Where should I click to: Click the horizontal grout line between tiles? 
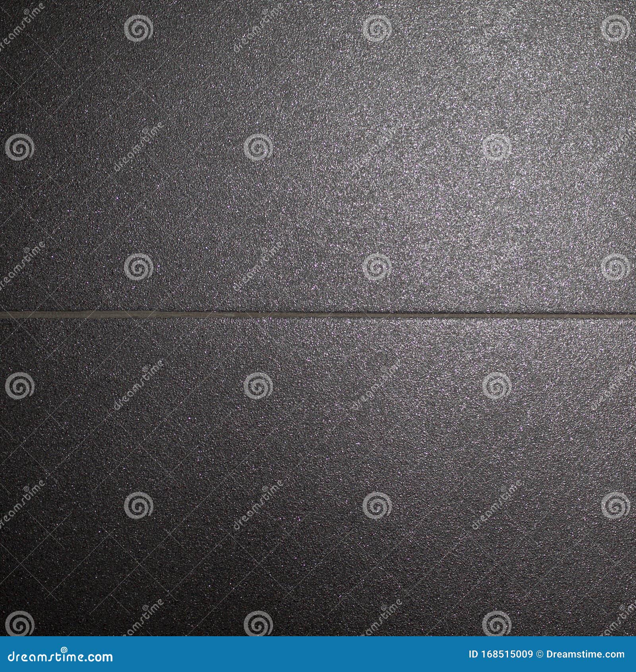click(x=318, y=314)
